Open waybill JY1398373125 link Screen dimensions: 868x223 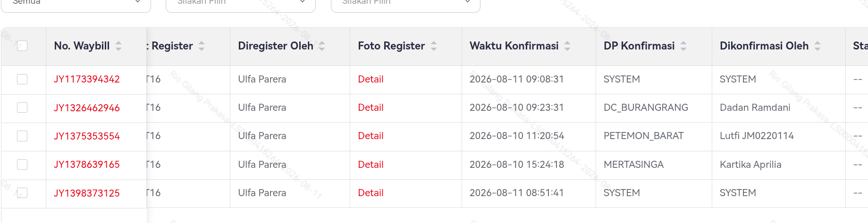(87, 193)
